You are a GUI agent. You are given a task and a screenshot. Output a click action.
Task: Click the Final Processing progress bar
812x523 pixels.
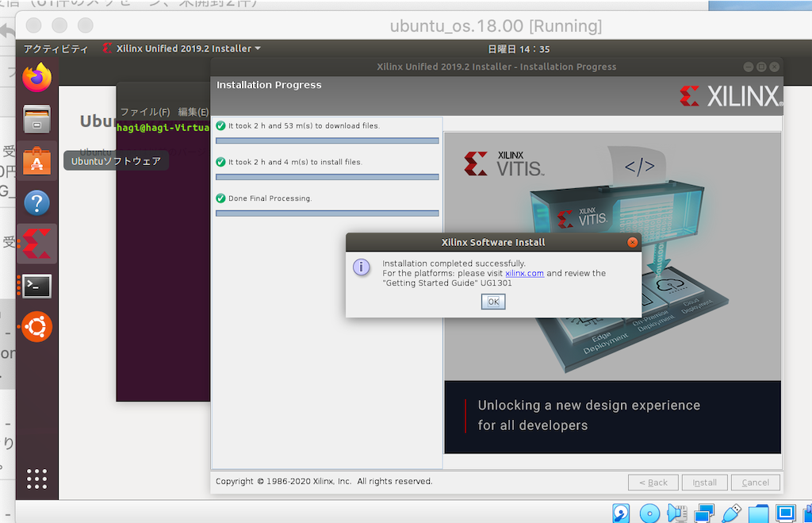[327, 213]
